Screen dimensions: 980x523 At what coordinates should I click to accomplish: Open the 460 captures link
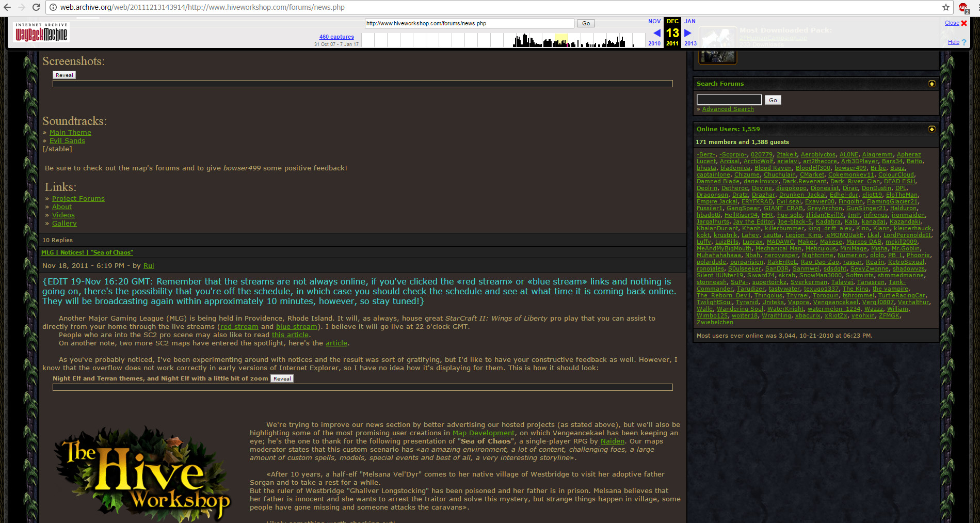tap(336, 37)
